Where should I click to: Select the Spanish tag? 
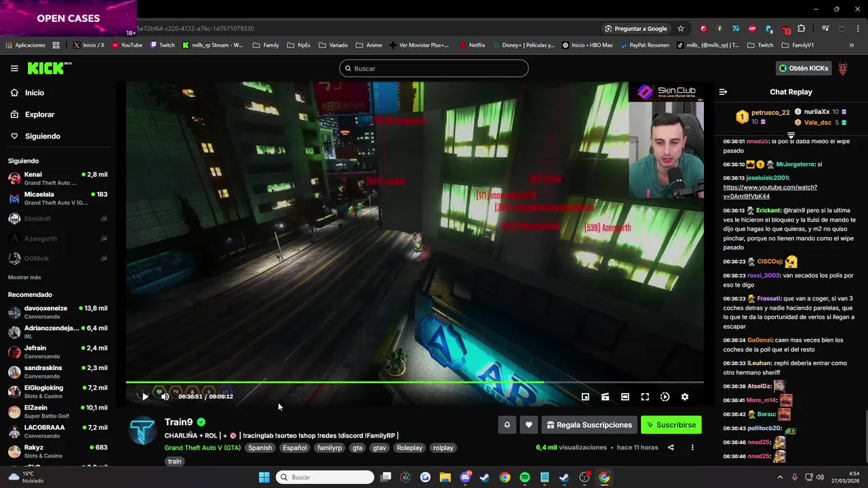(260, 448)
